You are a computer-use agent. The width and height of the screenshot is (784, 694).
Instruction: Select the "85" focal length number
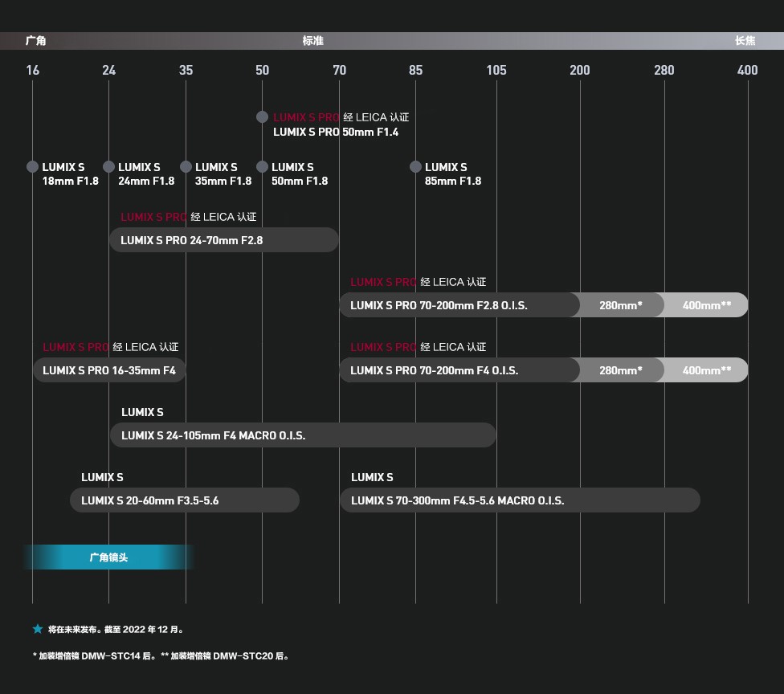click(x=415, y=70)
